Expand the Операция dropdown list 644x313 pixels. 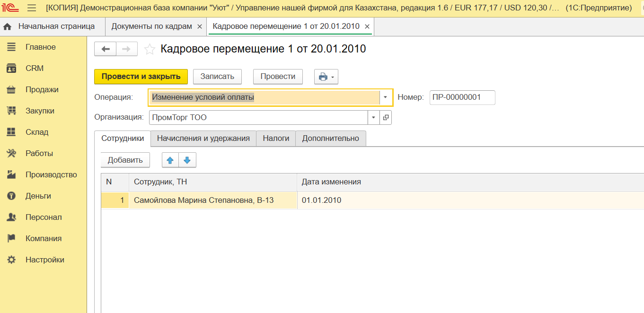[385, 97]
